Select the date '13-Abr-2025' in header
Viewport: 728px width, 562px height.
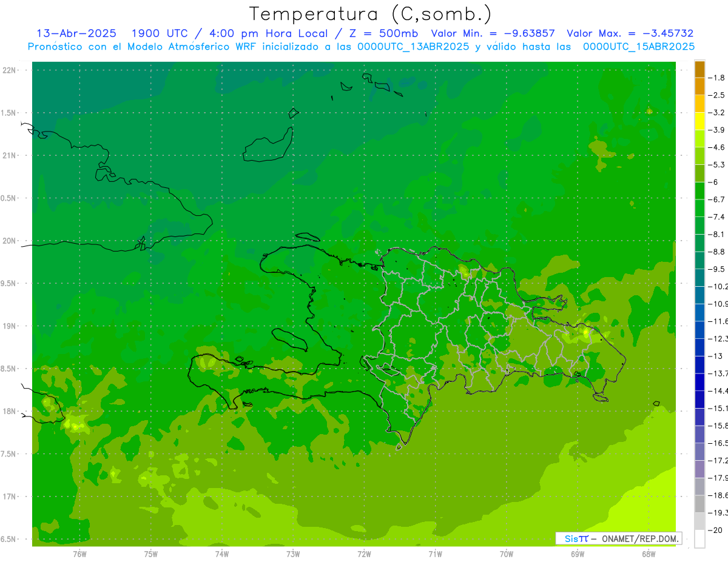point(77,33)
